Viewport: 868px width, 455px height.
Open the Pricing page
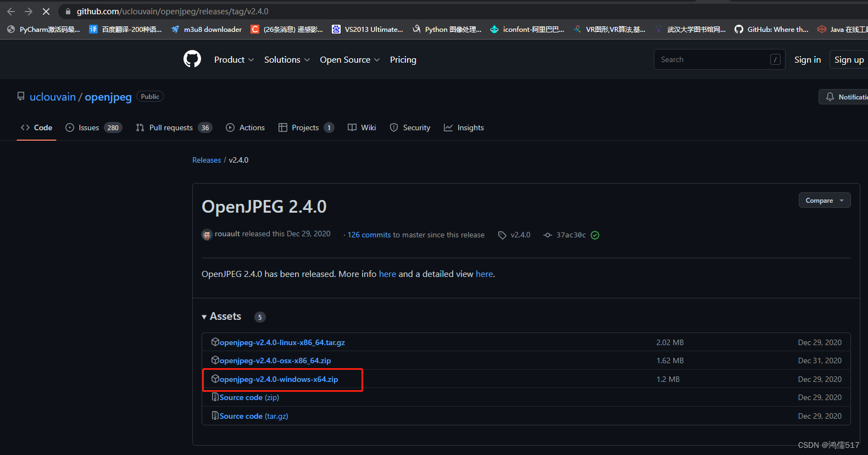[403, 60]
